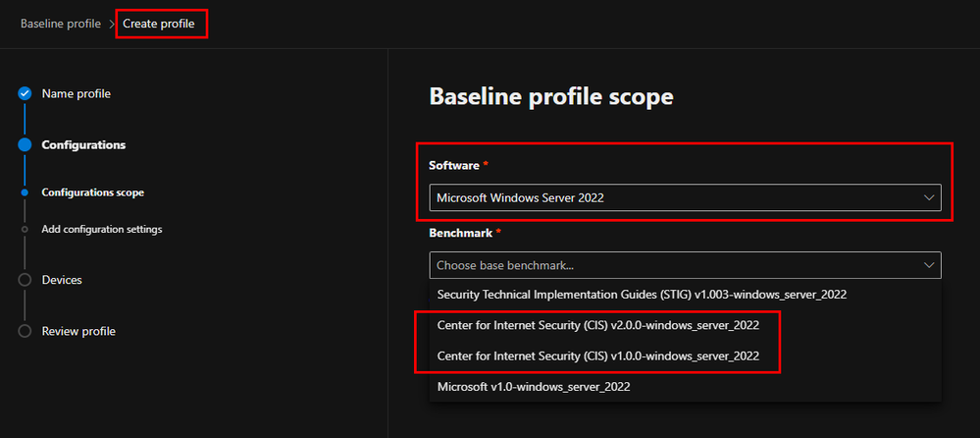Screen dimensions: 980x438
Task: Click the completed checkmark icon beside Name profile
Action: point(26,94)
